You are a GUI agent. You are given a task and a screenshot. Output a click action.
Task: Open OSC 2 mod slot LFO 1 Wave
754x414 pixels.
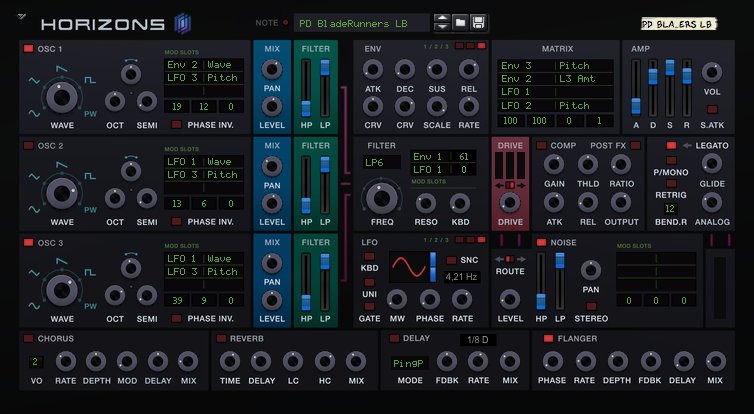204,162
